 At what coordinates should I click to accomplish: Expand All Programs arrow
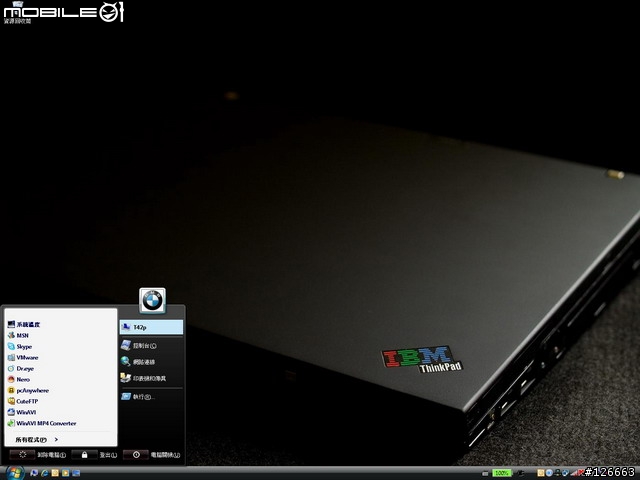pyautogui.click(x=56, y=440)
